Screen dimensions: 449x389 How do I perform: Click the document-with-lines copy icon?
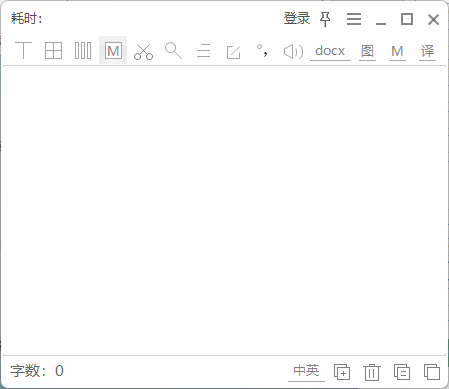[402, 372]
